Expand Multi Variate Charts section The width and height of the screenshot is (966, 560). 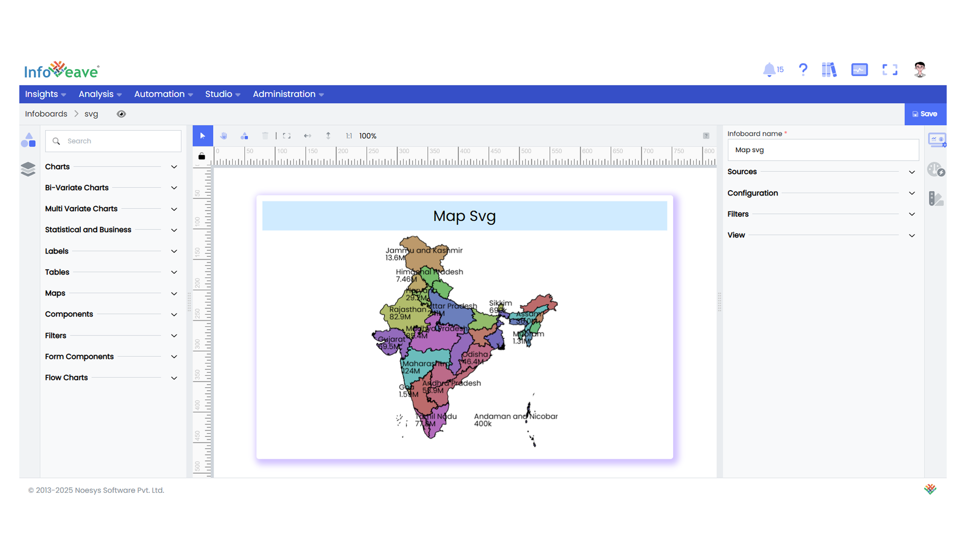point(112,209)
